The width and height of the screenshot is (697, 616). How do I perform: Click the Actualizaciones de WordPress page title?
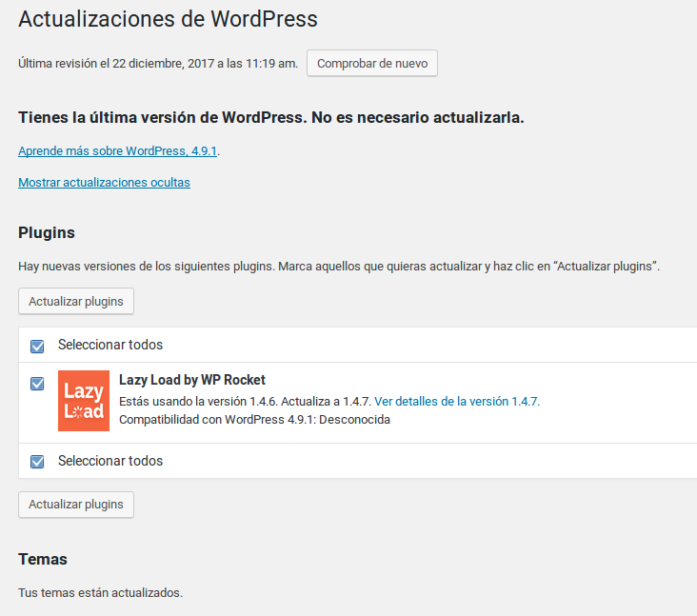[168, 19]
